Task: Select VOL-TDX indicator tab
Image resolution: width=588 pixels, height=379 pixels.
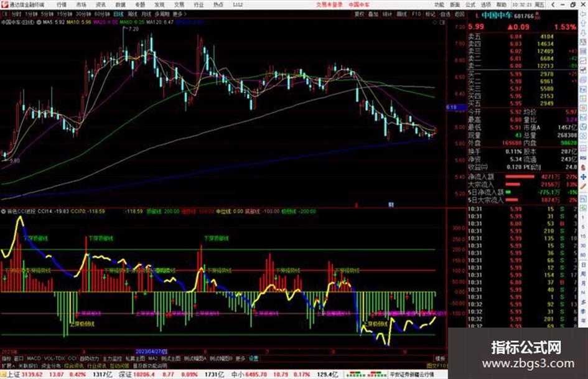Action: (x=54, y=358)
